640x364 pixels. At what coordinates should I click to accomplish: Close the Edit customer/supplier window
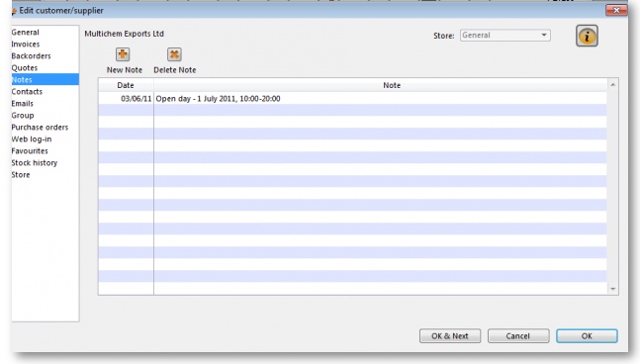click(x=616, y=10)
